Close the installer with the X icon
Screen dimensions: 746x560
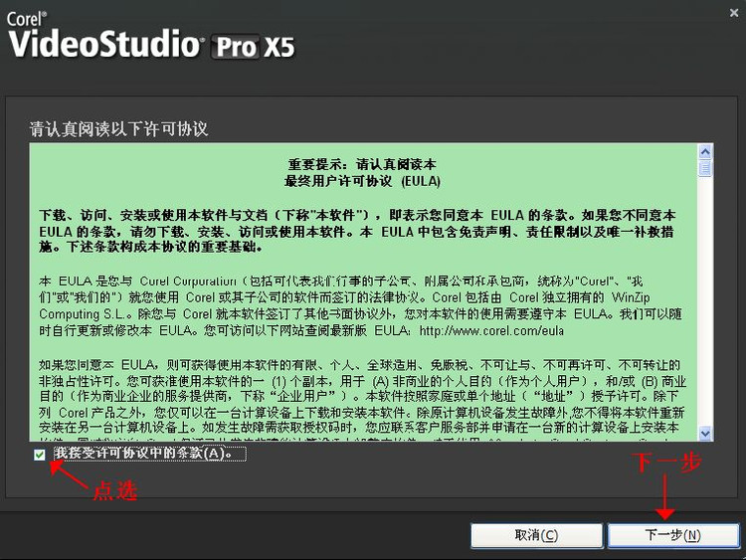[x=734, y=13]
